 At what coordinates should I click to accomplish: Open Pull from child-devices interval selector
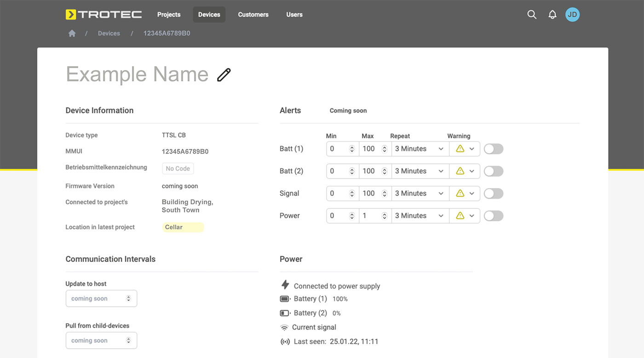pos(101,341)
